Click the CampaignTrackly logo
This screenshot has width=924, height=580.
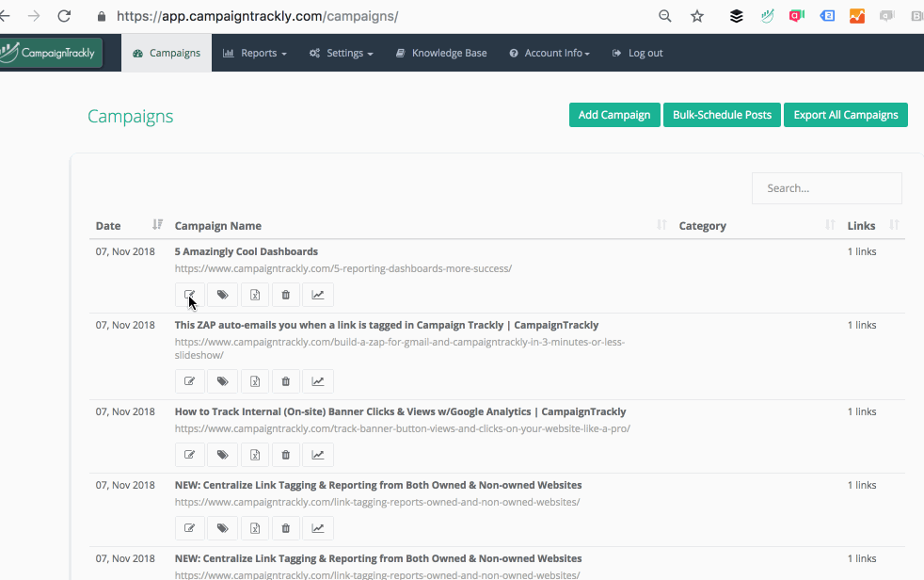coord(50,53)
